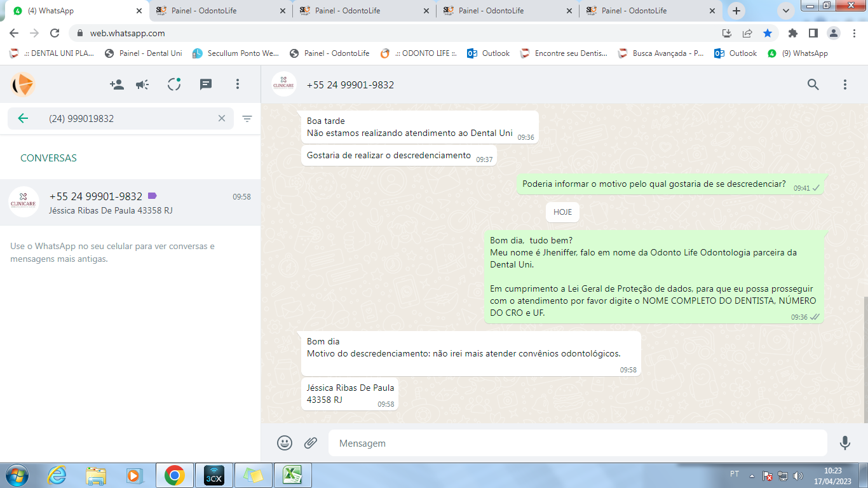Click the chat scrollbar thumb
The height and width of the screenshot is (488, 868).
[x=865, y=359]
